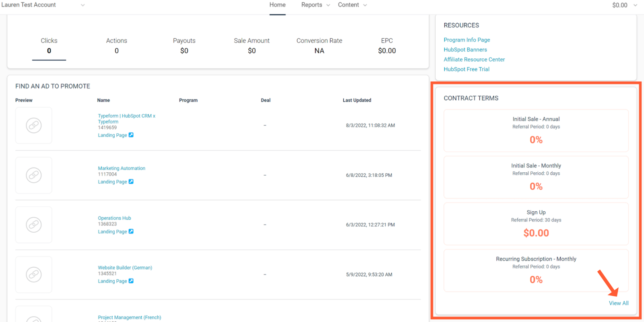Open the Project Management (French) ad link
This screenshot has width=644, height=322.
pyautogui.click(x=129, y=318)
